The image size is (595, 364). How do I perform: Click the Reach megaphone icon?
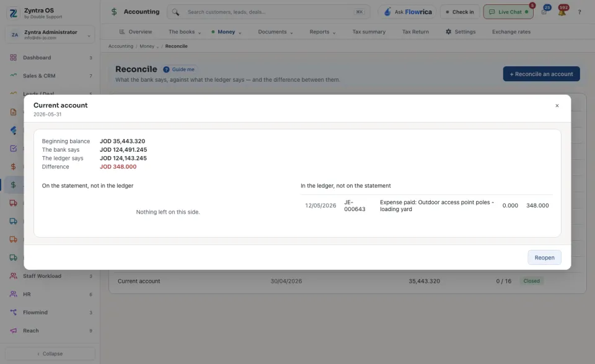(13, 331)
